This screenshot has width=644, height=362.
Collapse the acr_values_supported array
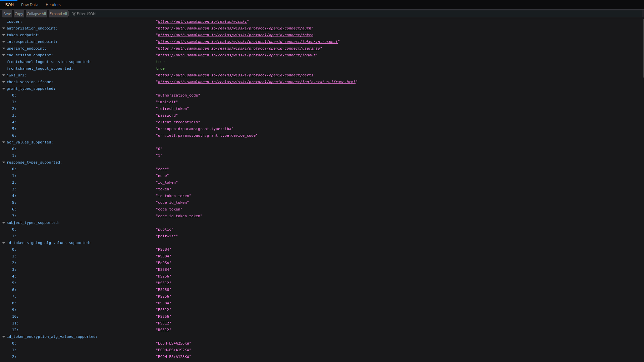3,142
